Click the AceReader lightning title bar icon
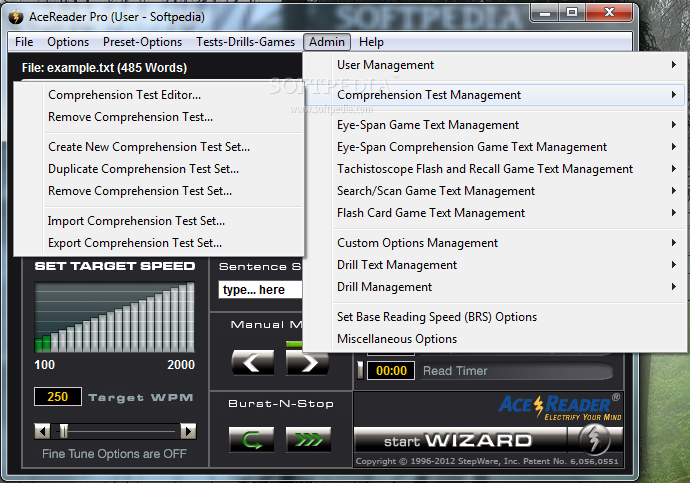This screenshot has width=690, height=483. point(16,17)
